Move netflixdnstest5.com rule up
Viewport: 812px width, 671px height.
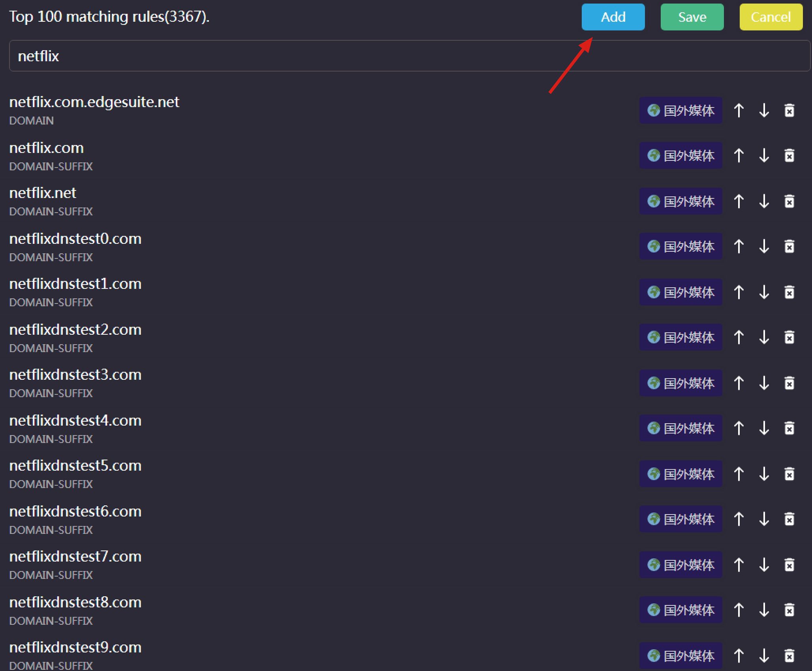click(739, 474)
